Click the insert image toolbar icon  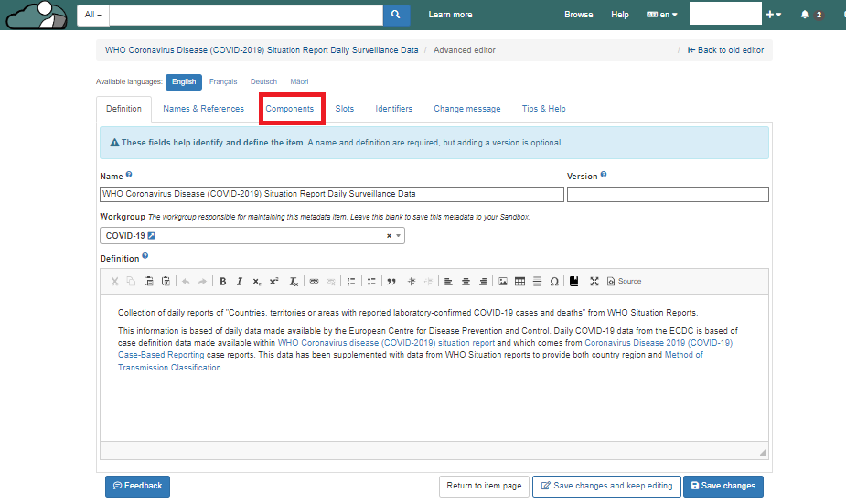pyautogui.click(x=503, y=282)
